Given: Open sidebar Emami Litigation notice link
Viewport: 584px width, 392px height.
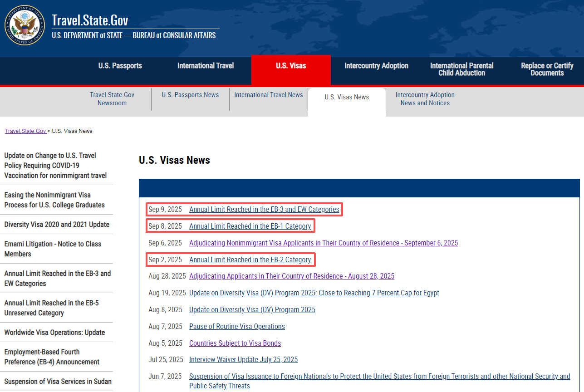Looking at the screenshot, I should (x=53, y=249).
